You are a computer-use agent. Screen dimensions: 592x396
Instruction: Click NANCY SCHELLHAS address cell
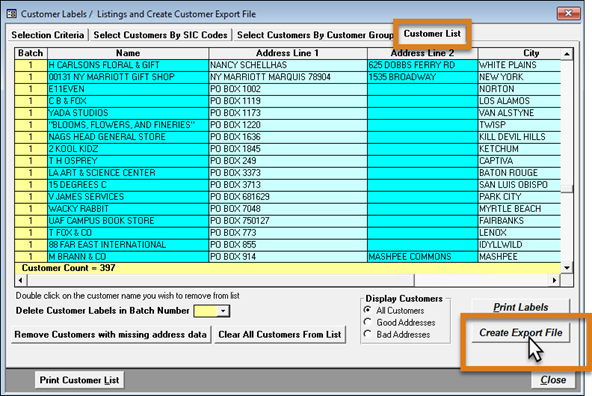tap(288, 65)
